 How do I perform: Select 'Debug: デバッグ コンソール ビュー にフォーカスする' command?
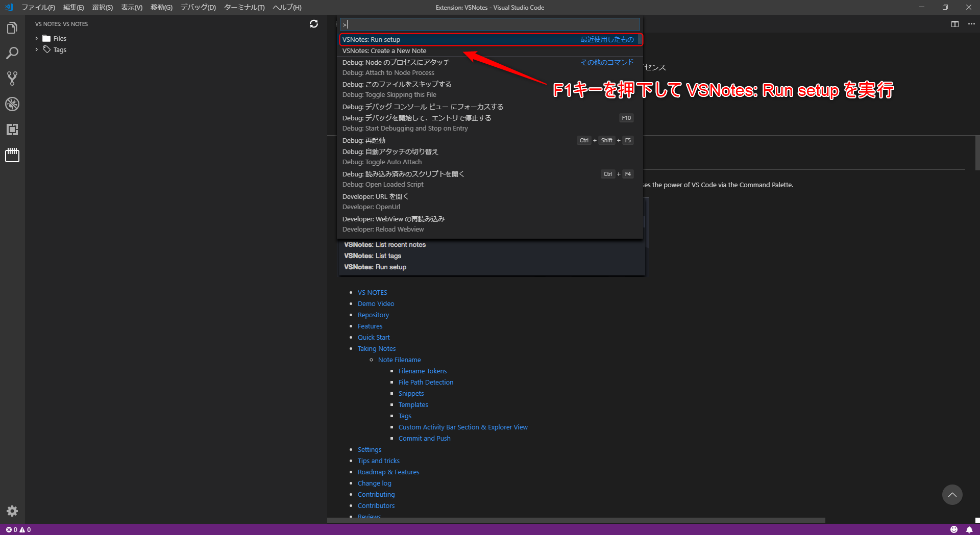[490, 107]
